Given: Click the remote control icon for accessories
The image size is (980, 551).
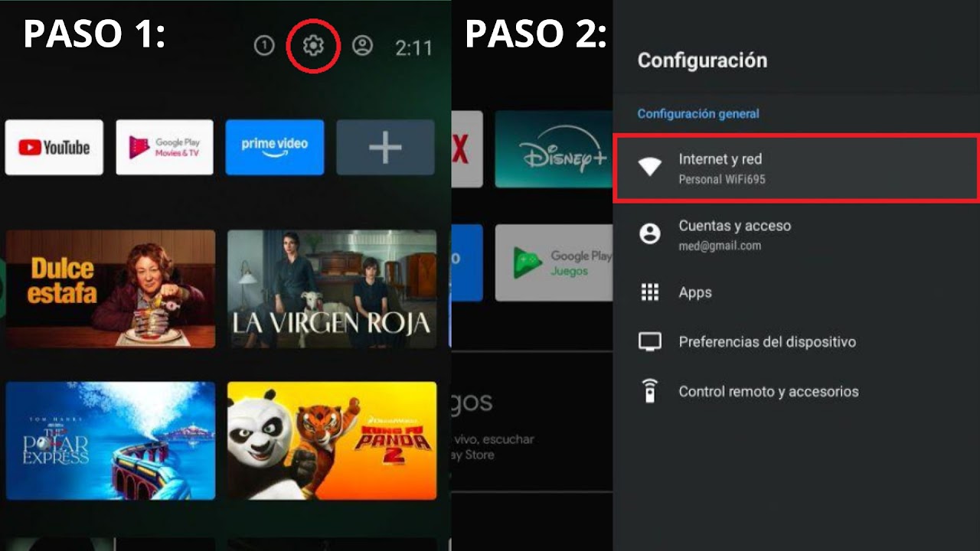Looking at the screenshot, I should coord(651,391).
